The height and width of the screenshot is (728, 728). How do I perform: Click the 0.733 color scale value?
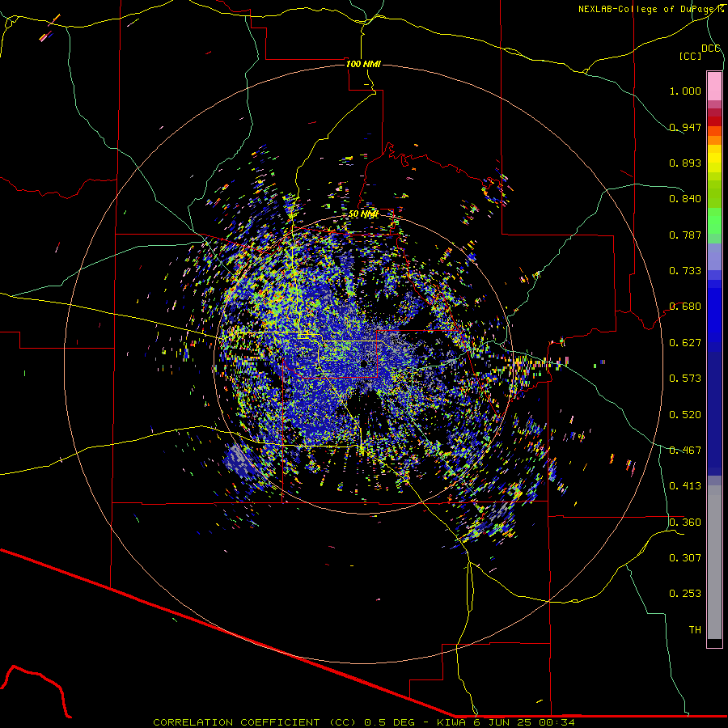[685, 271]
